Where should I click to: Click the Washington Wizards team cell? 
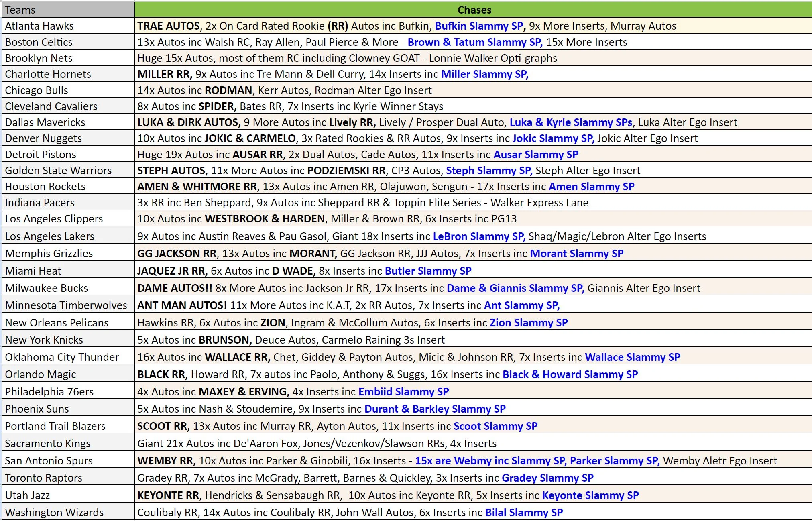point(68,511)
